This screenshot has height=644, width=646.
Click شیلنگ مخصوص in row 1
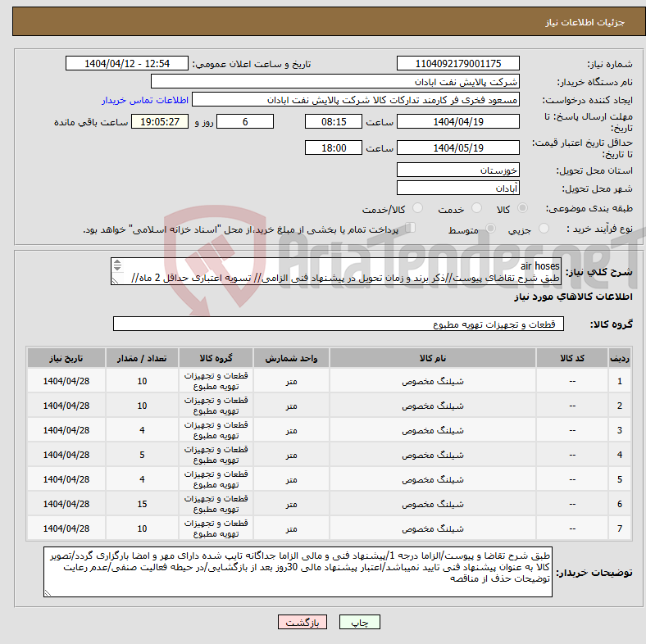[x=433, y=381]
